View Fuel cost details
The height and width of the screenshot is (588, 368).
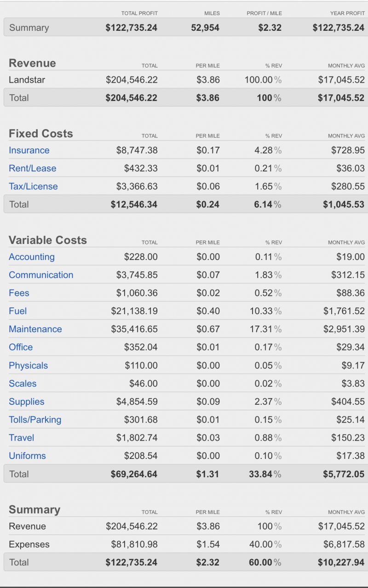[17, 311]
